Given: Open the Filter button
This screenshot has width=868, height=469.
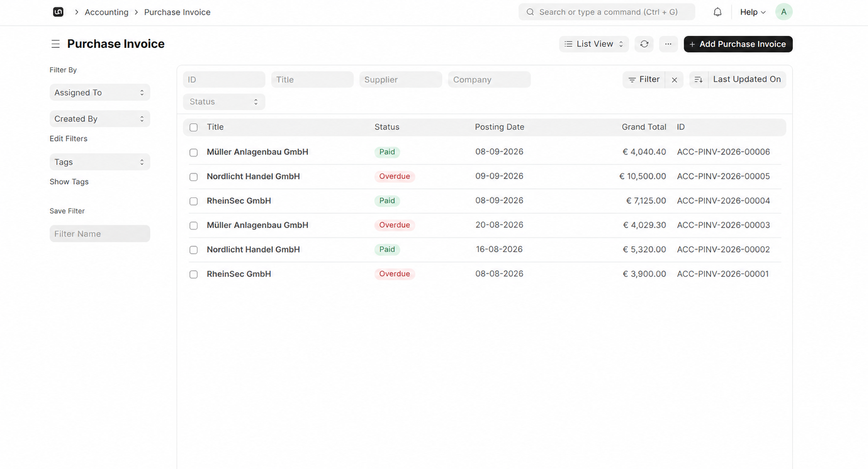Looking at the screenshot, I should tap(644, 79).
